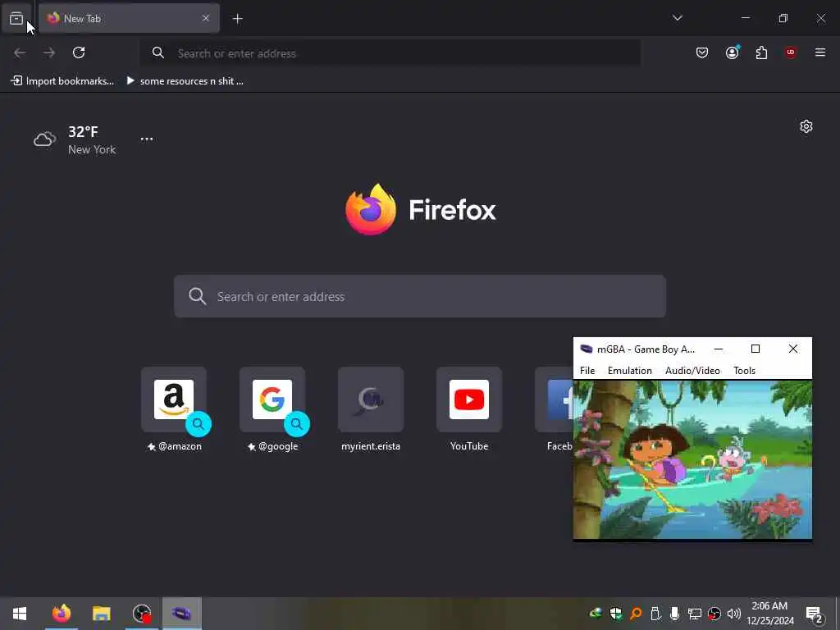Viewport: 840px width, 630px height.
Task: Open the notification center icon
Action: tap(815, 614)
